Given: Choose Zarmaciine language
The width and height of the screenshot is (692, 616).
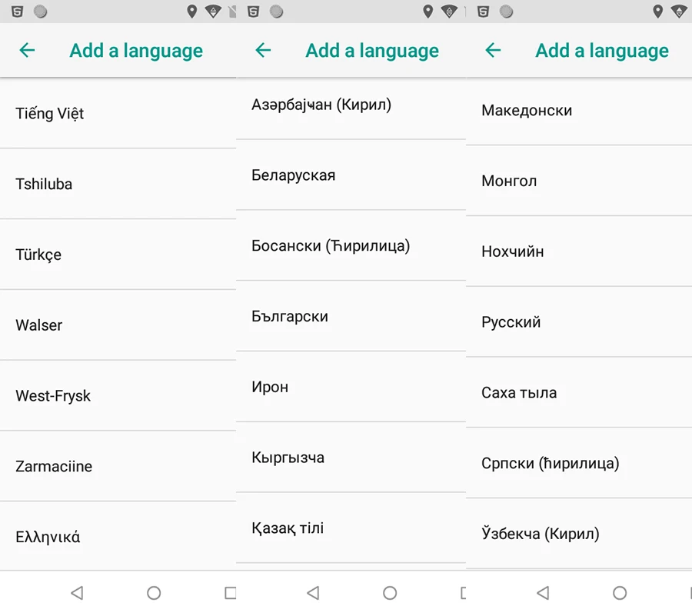Looking at the screenshot, I should coord(118,466).
